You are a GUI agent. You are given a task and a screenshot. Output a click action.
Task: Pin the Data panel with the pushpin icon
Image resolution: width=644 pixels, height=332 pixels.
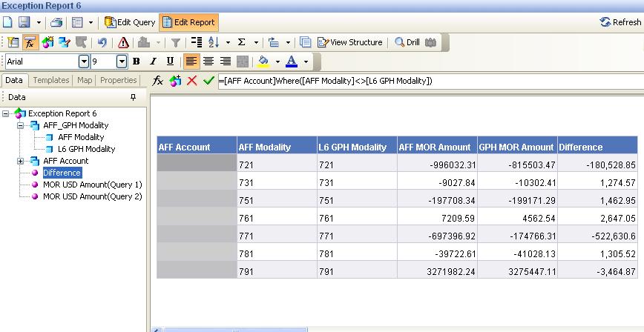point(133,97)
